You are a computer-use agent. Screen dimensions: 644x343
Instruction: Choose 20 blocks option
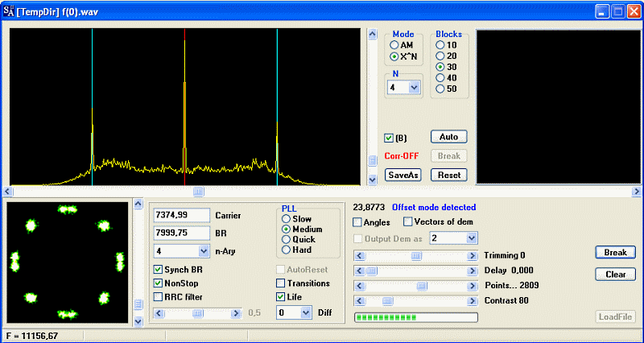click(440, 56)
